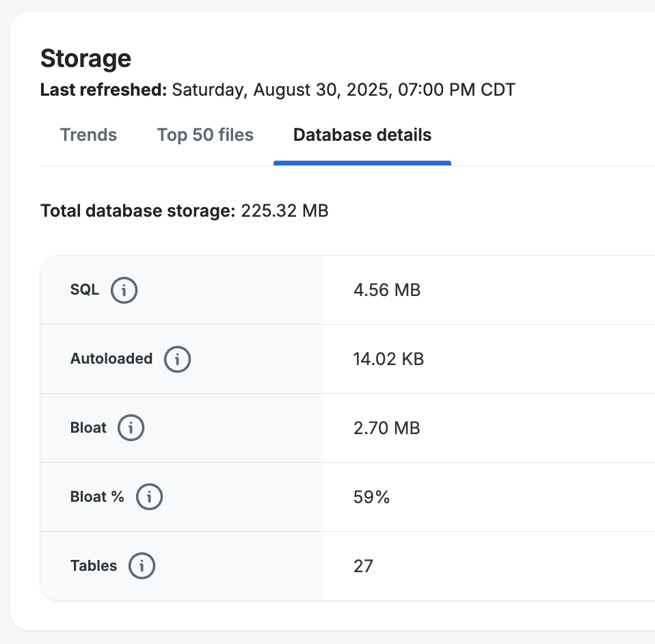Open the Top 50 files tab

coord(205,135)
